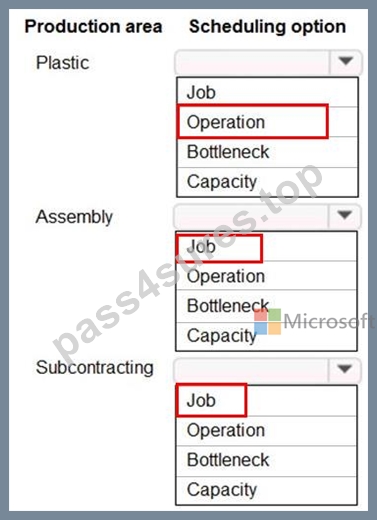Screen dimensions: 377x520
Task: Select Capacity in the Plastic list
Action: coord(267,182)
